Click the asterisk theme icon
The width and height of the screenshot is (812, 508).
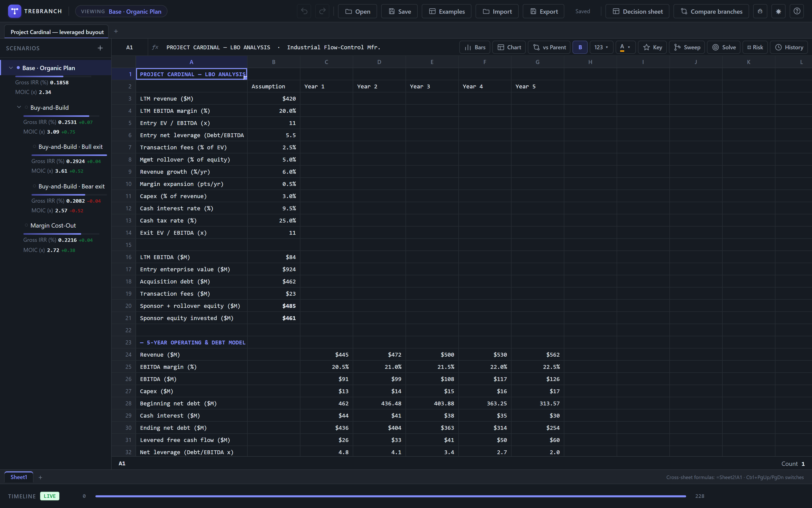point(779,11)
